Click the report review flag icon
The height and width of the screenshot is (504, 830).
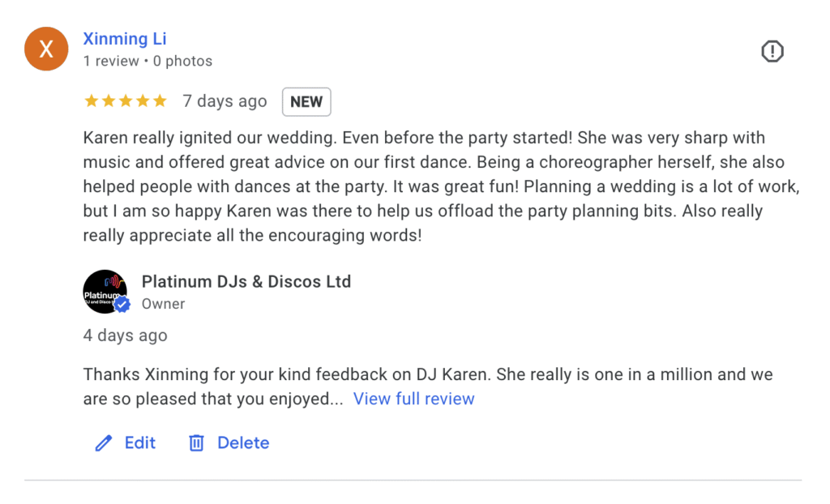772,52
